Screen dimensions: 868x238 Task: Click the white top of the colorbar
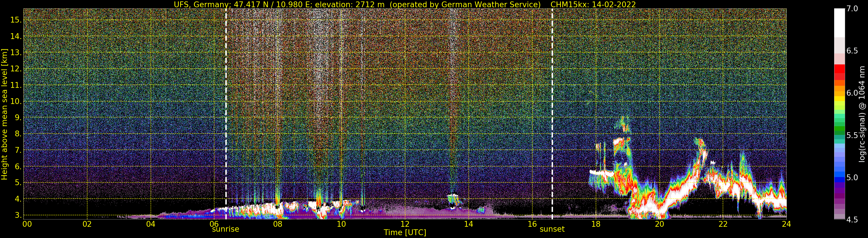coord(839,23)
